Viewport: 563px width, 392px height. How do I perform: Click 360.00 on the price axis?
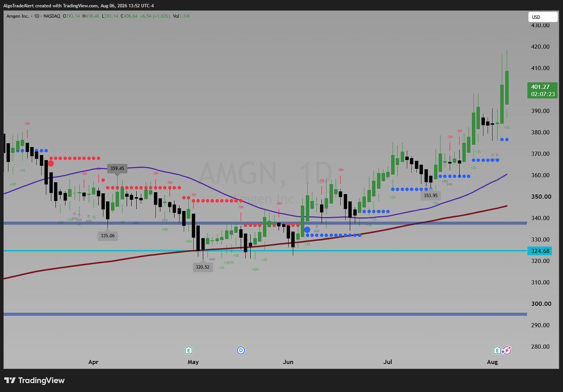click(x=540, y=175)
